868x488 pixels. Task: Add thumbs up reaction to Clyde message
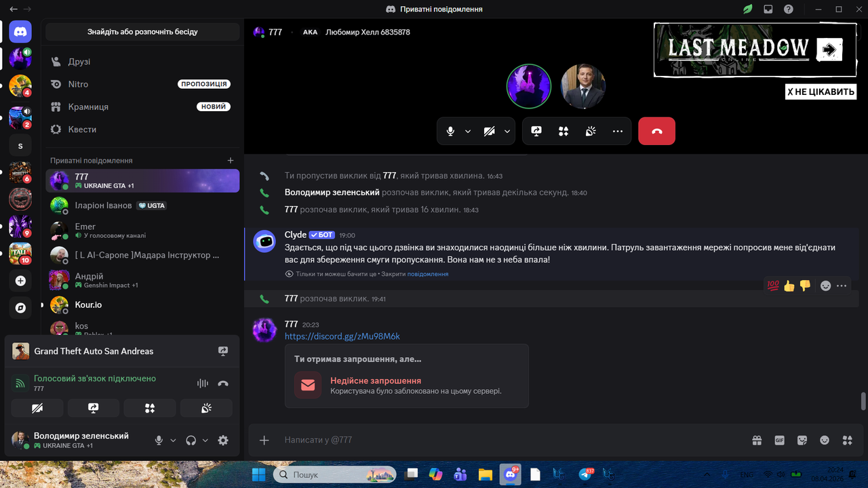(x=789, y=286)
